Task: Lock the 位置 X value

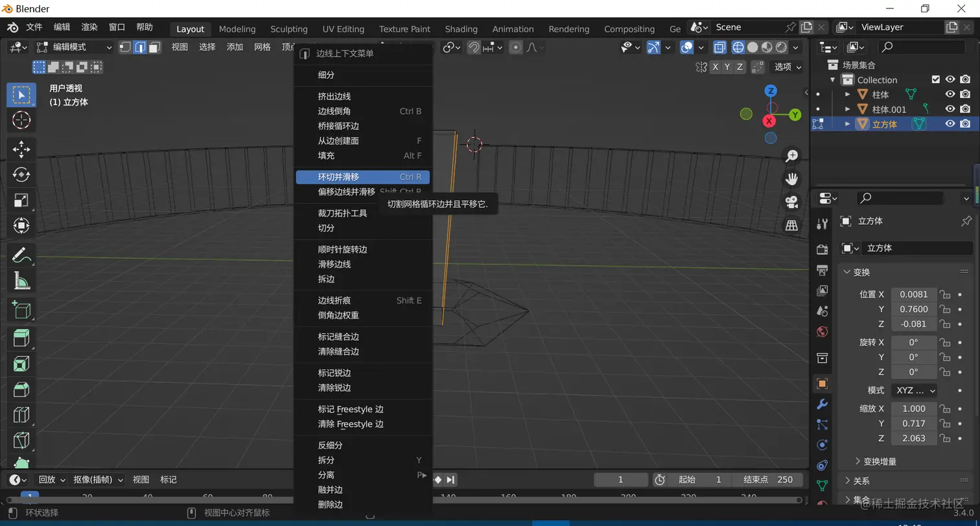Action: [945, 294]
